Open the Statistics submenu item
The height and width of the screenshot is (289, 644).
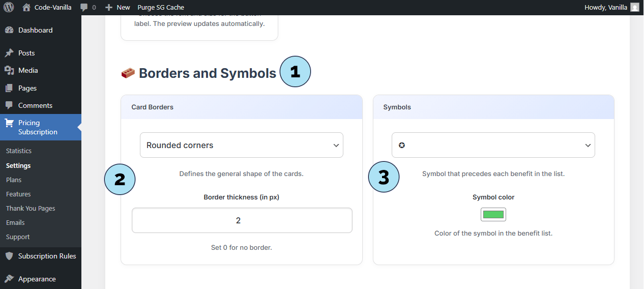coord(19,151)
